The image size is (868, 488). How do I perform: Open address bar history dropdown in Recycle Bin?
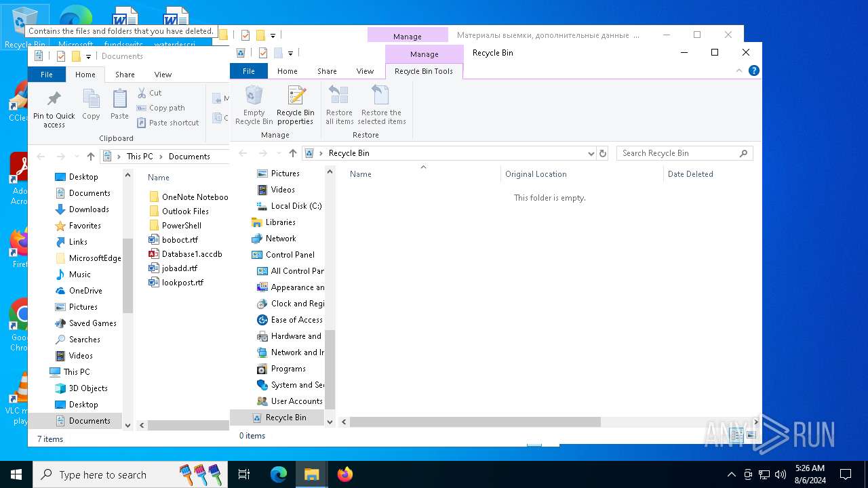pyautogui.click(x=591, y=154)
